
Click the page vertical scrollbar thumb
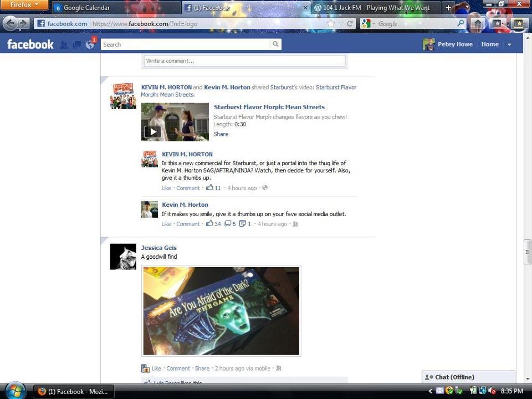pos(527,252)
